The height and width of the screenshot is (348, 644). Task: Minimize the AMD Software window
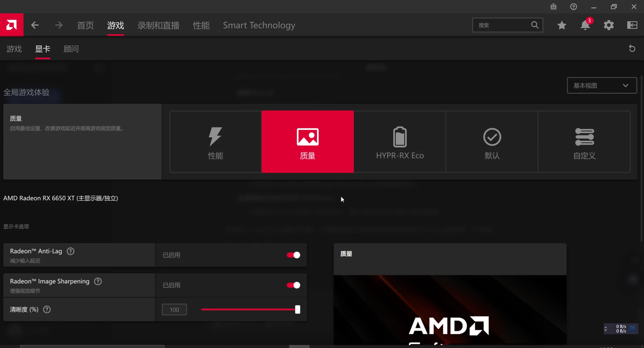[593, 6]
